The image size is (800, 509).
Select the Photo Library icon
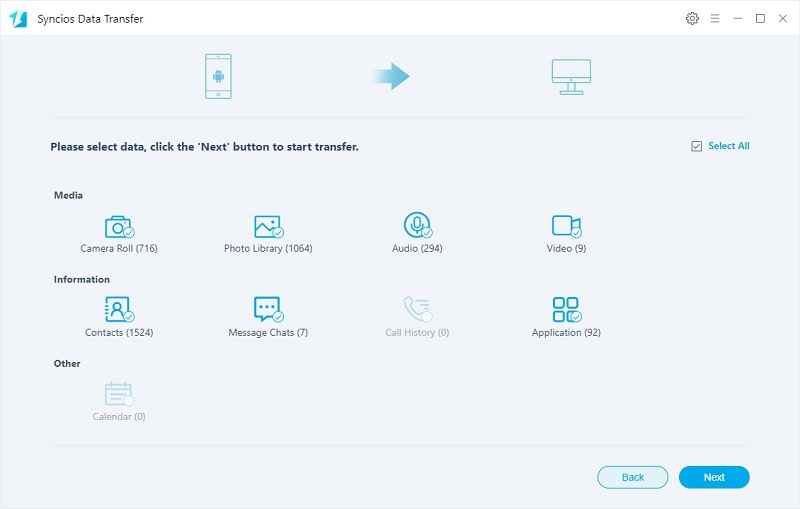click(x=268, y=226)
